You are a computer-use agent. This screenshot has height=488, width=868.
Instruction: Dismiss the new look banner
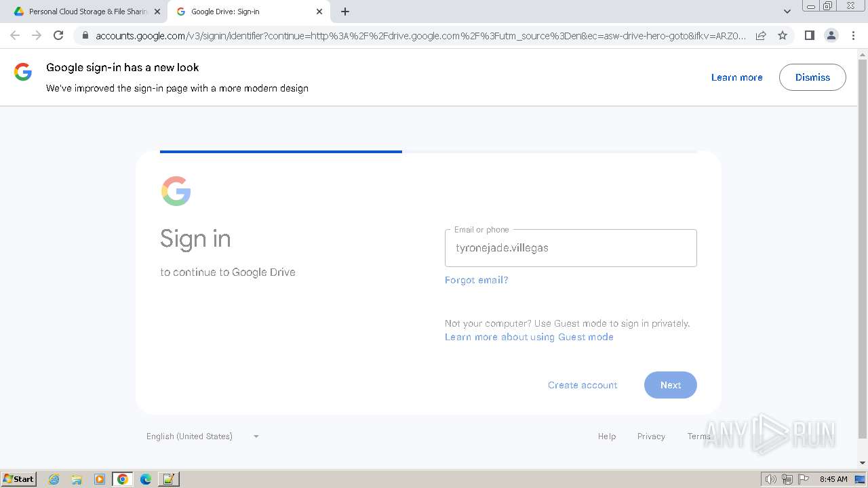(812, 77)
